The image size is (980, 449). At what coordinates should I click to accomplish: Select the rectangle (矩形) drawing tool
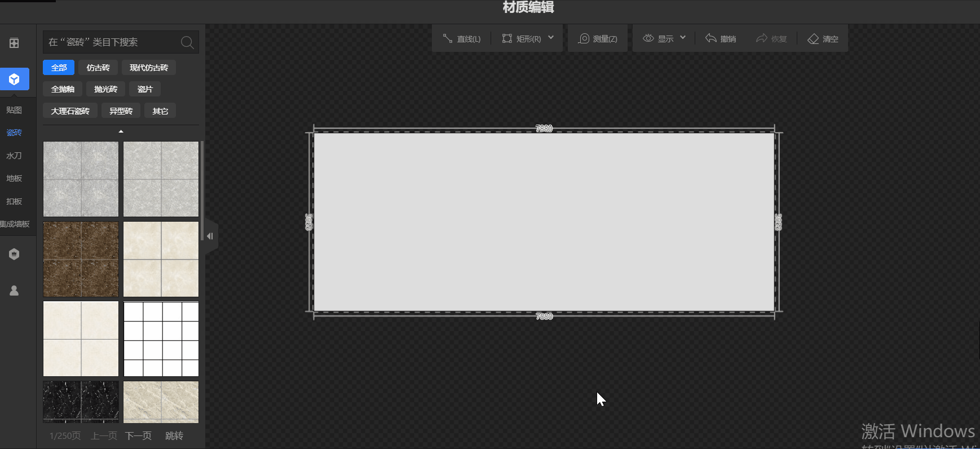pos(522,39)
